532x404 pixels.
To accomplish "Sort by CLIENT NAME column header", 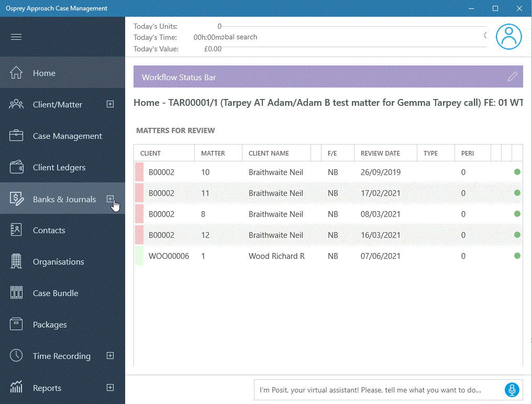I will 276,153.
